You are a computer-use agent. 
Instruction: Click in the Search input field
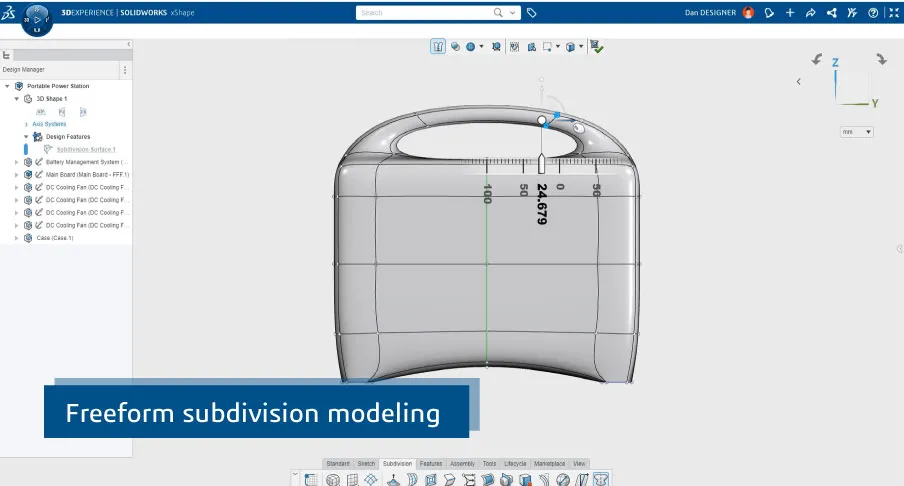(425, 13)
